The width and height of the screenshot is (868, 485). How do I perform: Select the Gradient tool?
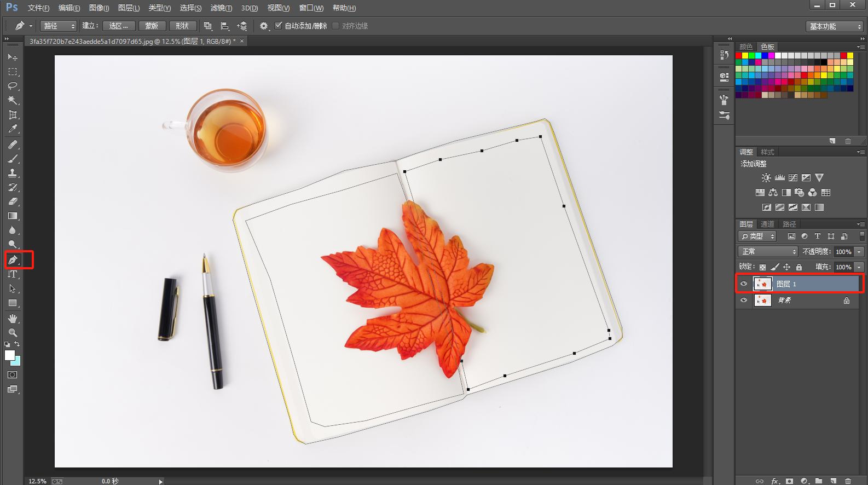coord(13,216)
